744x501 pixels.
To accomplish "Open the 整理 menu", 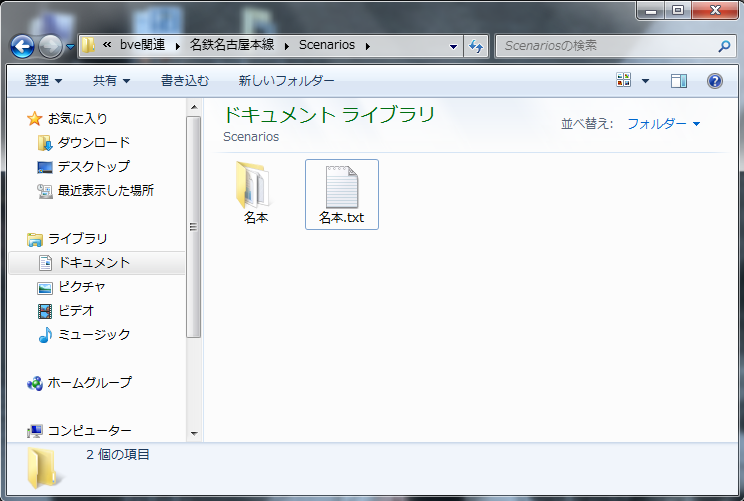I will (x=43, y=81).
